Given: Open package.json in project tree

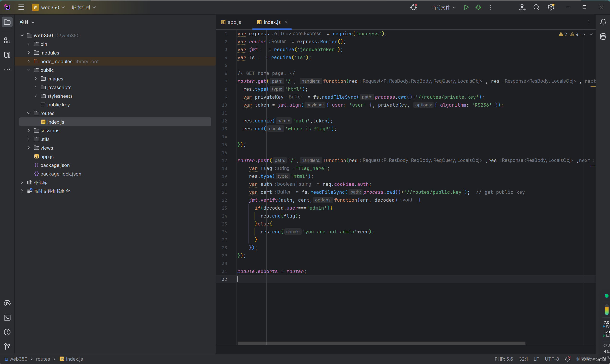Looking at the screenshot, I should click(52, 165).
